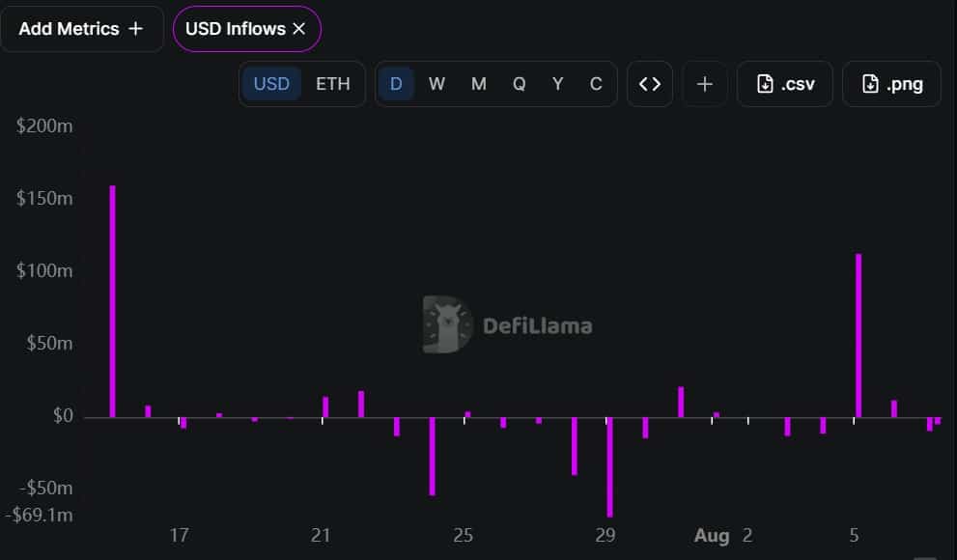Switch currency denomination to USD
957x560 pixels.
point(271,84)
